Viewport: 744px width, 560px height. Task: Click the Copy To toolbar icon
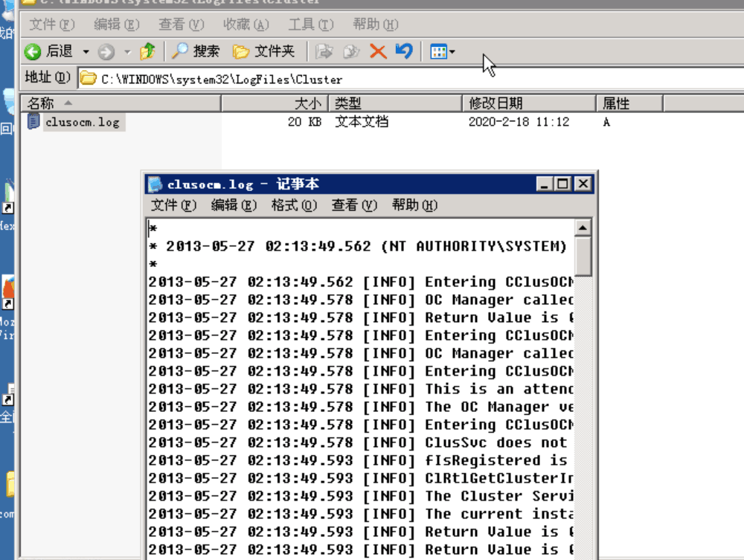click(x=351, y=51)
